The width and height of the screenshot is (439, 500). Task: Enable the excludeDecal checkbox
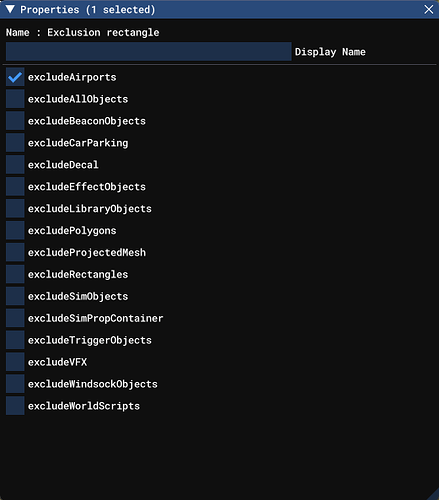click(x=15, y=165)
